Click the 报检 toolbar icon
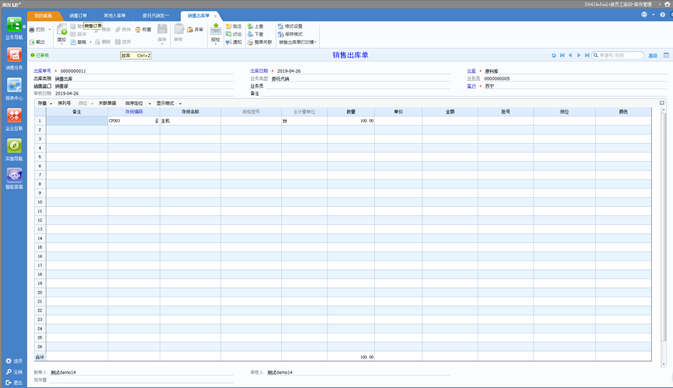The image size is (673, 388). 215,29
